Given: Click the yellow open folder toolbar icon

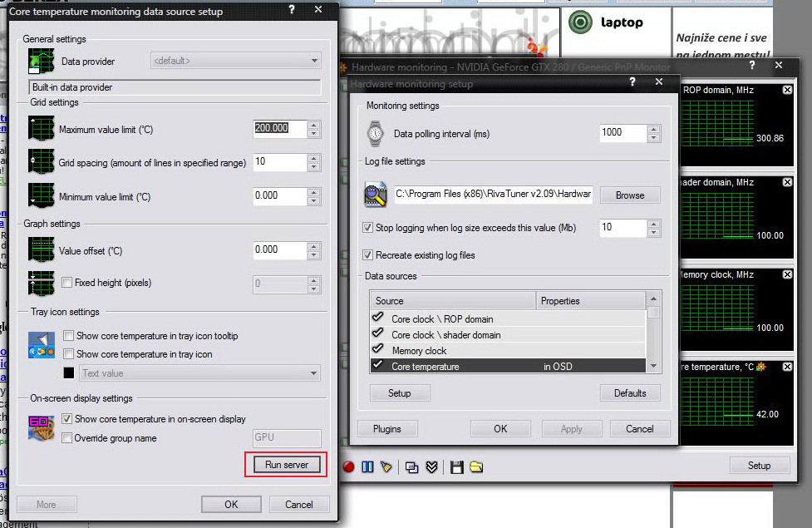Looking at the screenshot, I should tap(476, 467).
